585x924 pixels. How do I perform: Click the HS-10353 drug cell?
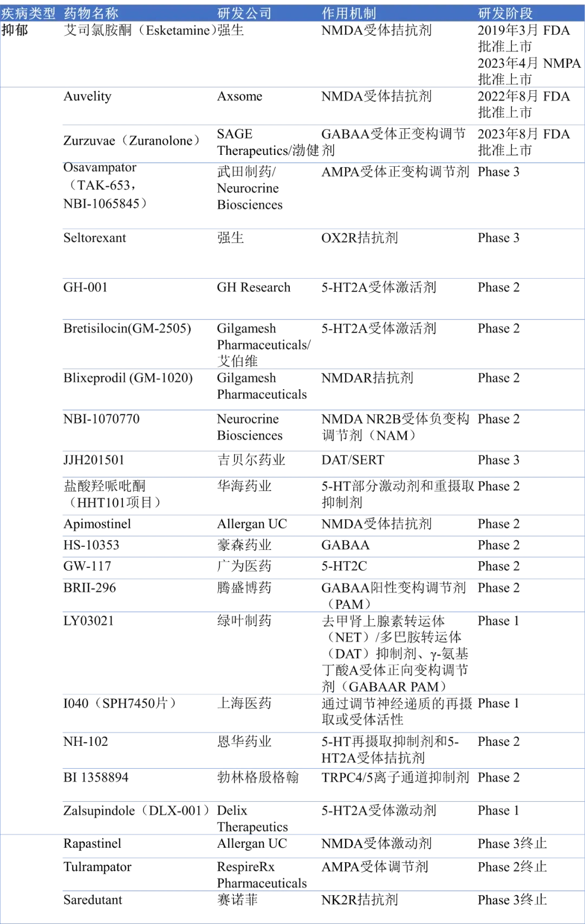point(91,545)
